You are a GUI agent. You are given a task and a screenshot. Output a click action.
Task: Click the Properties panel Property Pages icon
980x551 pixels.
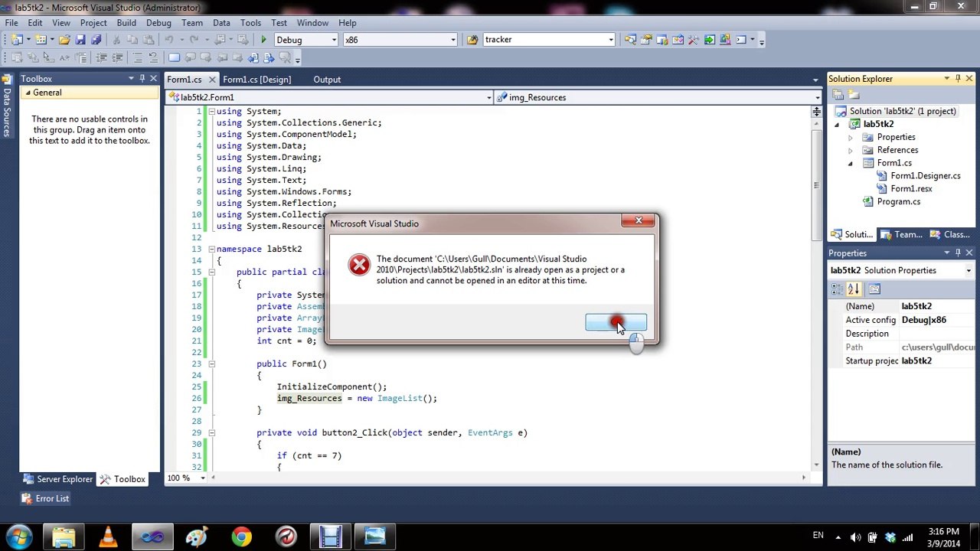(874, 289)
